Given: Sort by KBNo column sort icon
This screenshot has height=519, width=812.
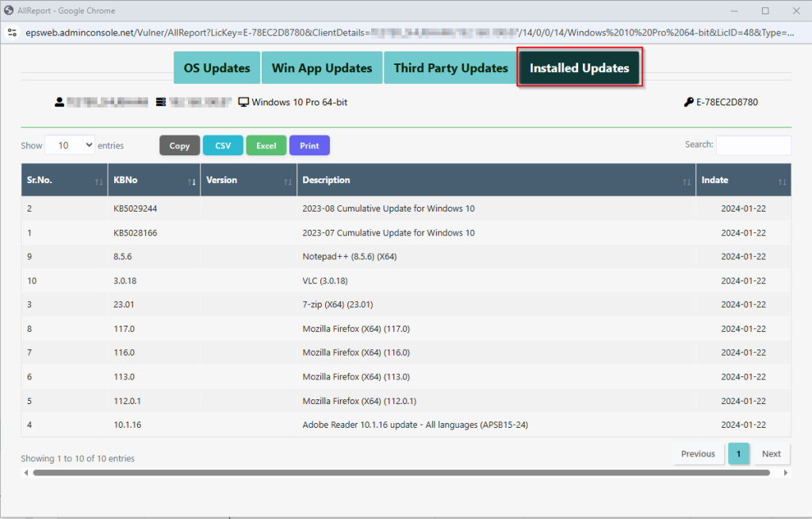Looking at the screenshot, I should pyautogui.click(x=191, y=181).
